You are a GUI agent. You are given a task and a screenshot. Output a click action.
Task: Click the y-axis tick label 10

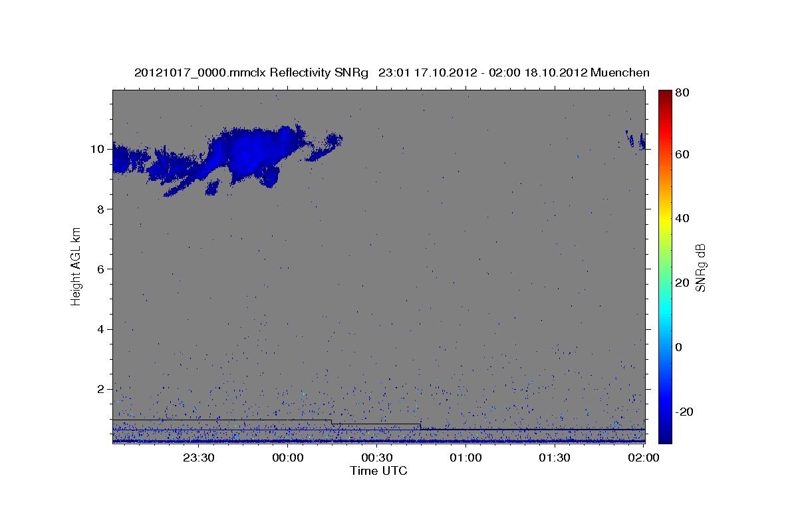[x=96, y=149]
